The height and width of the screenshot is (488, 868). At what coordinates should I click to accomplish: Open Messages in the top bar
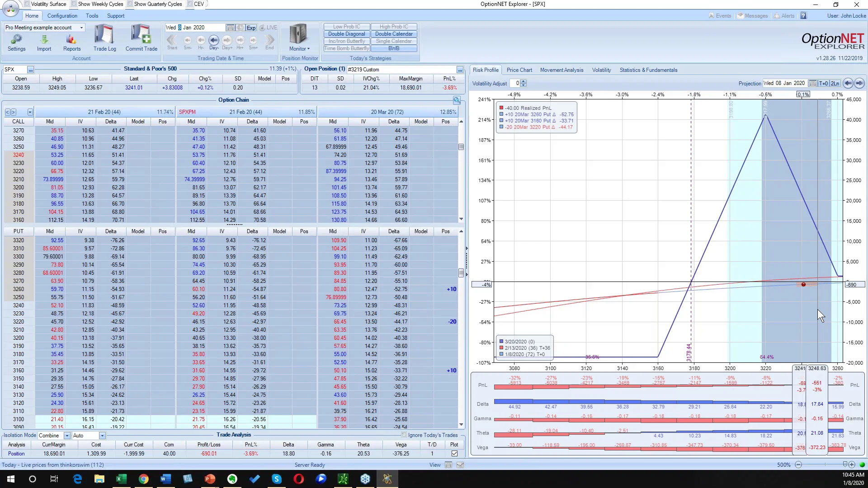[753, 16]
